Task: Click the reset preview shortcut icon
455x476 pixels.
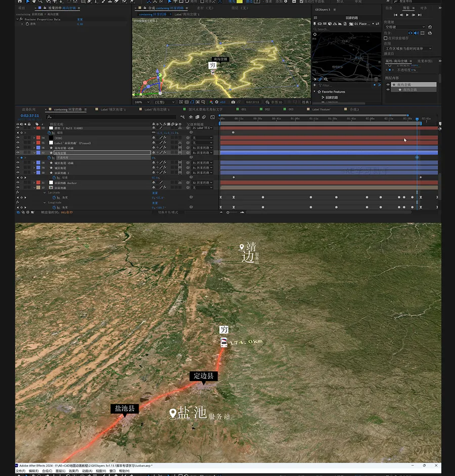Action: [x=430, y=27]
